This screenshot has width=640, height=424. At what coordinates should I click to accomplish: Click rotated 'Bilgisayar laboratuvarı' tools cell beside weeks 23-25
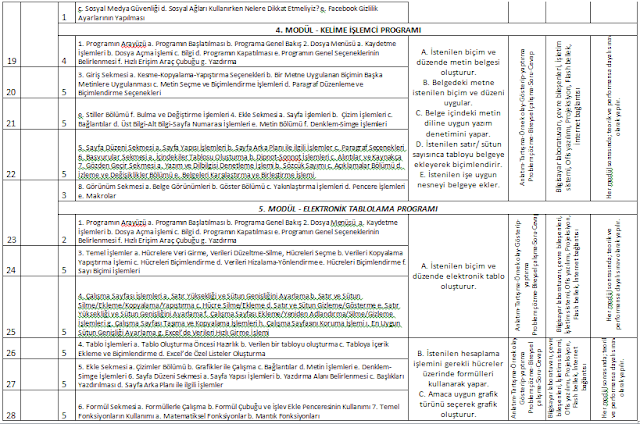click(568, 275)
